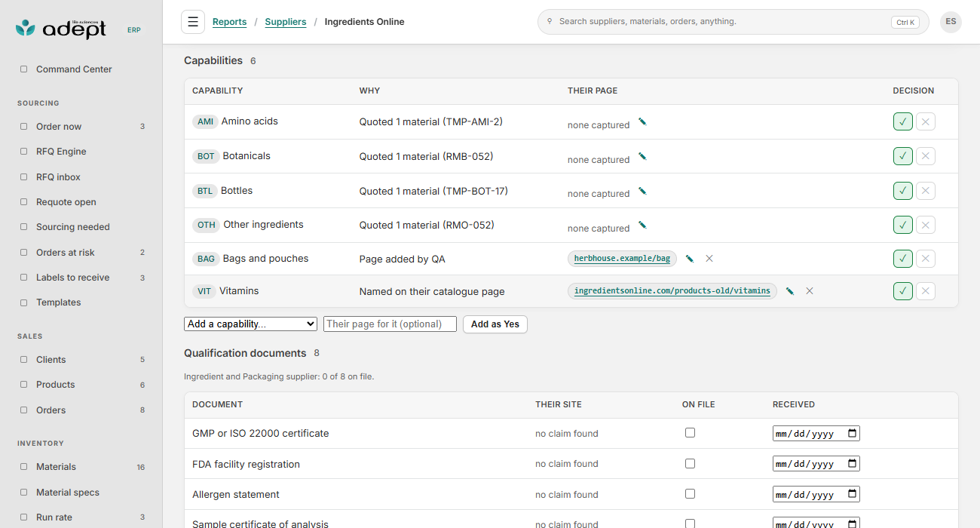Open ingredientsonline.com vitamins page link

click(672, 291)
